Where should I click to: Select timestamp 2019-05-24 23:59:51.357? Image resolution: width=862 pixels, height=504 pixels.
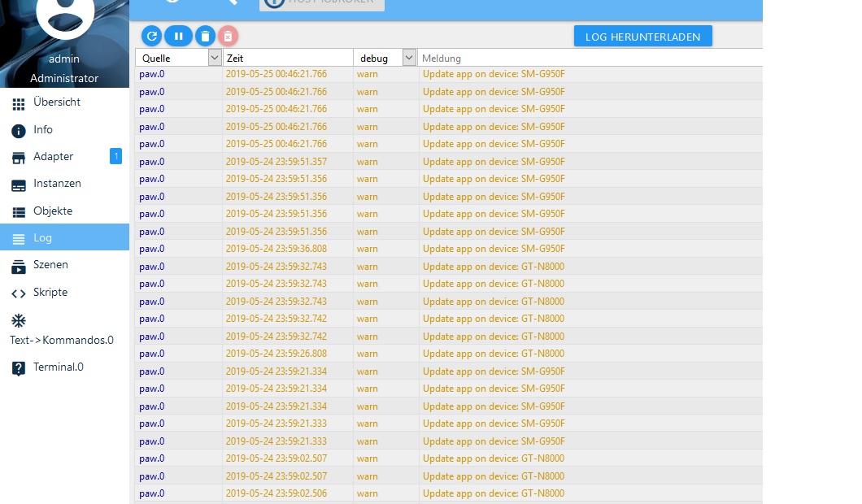[276, 162]
